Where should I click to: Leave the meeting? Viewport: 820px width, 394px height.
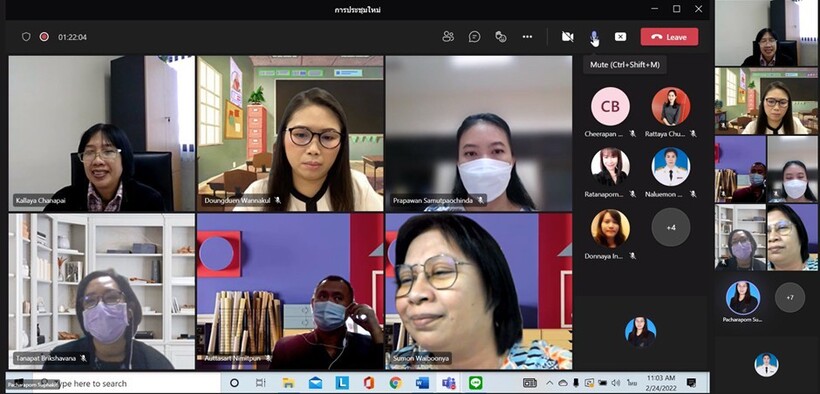pyautogui.click(x=669, y=37)
